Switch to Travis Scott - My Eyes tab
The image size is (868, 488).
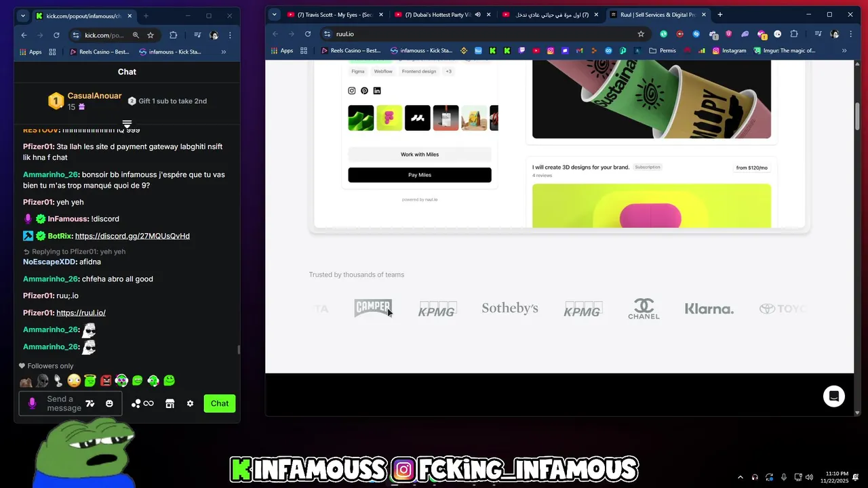[x=333, y=14]
